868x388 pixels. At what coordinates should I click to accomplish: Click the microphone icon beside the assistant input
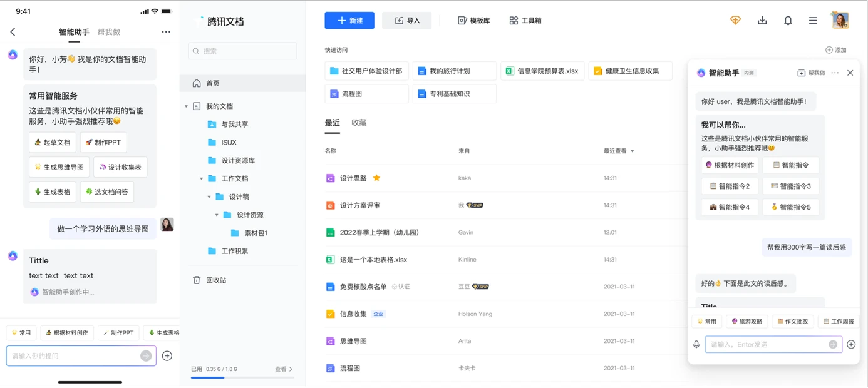(x=696, y=344)
